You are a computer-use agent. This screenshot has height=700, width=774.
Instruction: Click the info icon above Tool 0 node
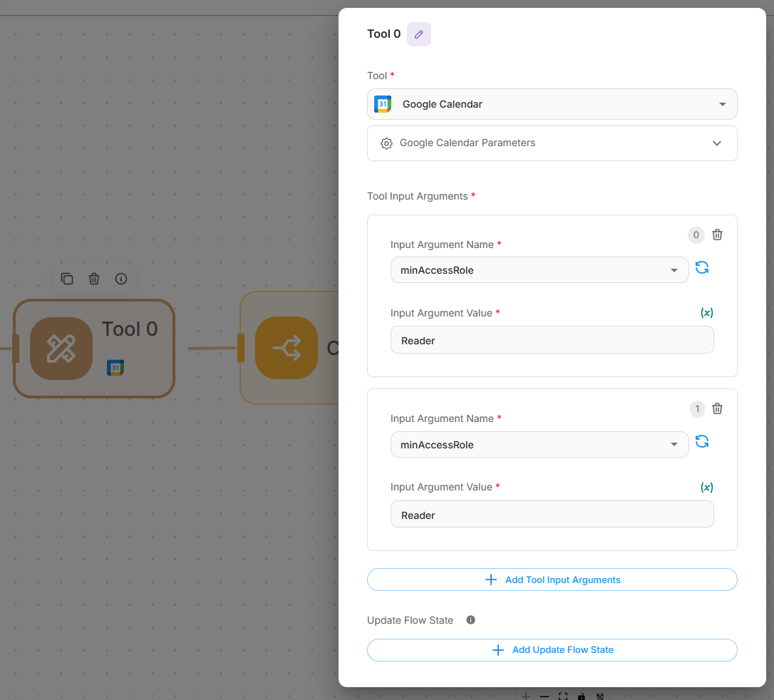(x=121, y=279)
